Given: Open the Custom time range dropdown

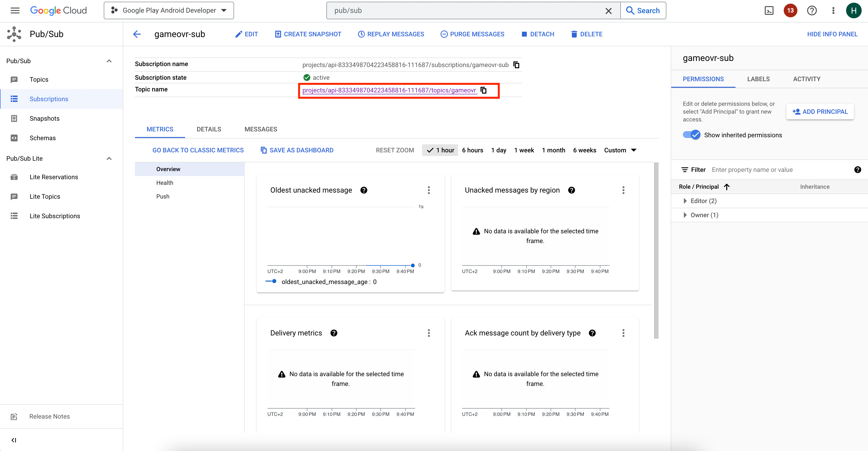Looking at the screenshot, I should 620,150.
